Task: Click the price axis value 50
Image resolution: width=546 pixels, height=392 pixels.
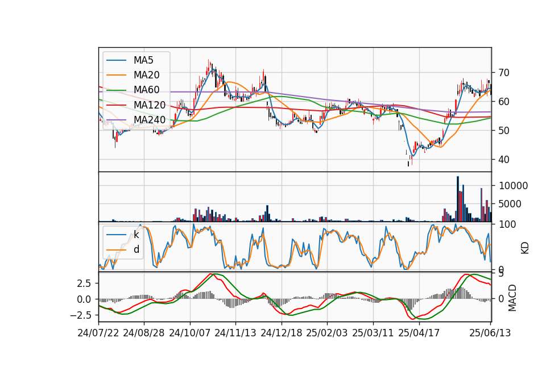Action: point(504,131)
